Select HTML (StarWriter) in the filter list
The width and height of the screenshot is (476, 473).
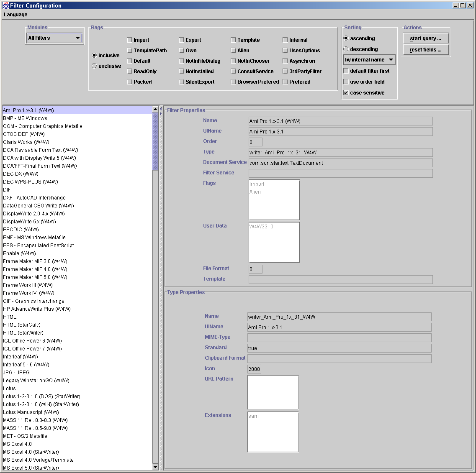23,333
